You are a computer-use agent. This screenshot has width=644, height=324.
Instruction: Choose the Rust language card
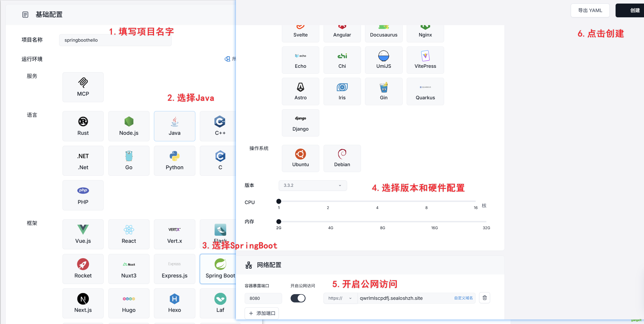83,126
